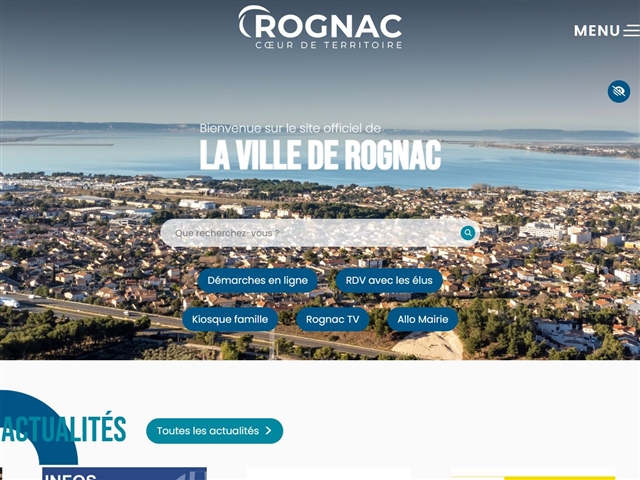Screen dimensions: 640x480
Task: Click the Allo Mairie button
Action: tap(422, 319)
